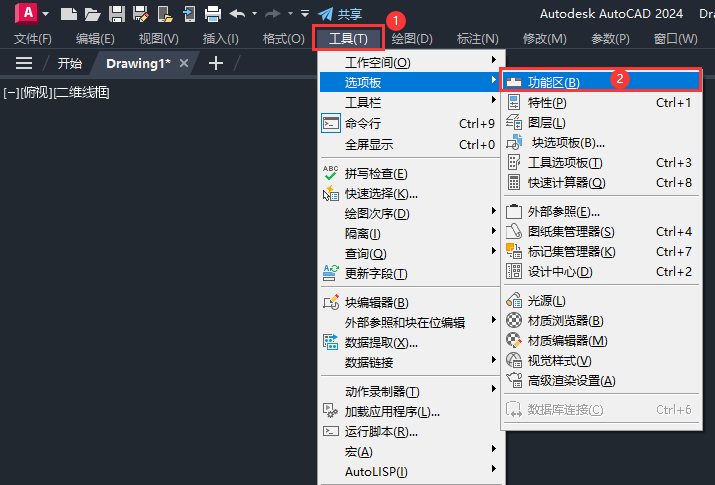Open the 插入(I) menu
Image resolution: width=715 pixels, height=485 pixels.
click(220, 39)
